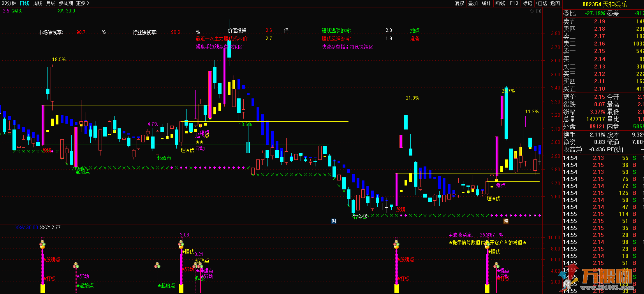Click the stock title 002354 天神娱乐
This screenshot has width=644, height=294.
[x=605, y=4]
